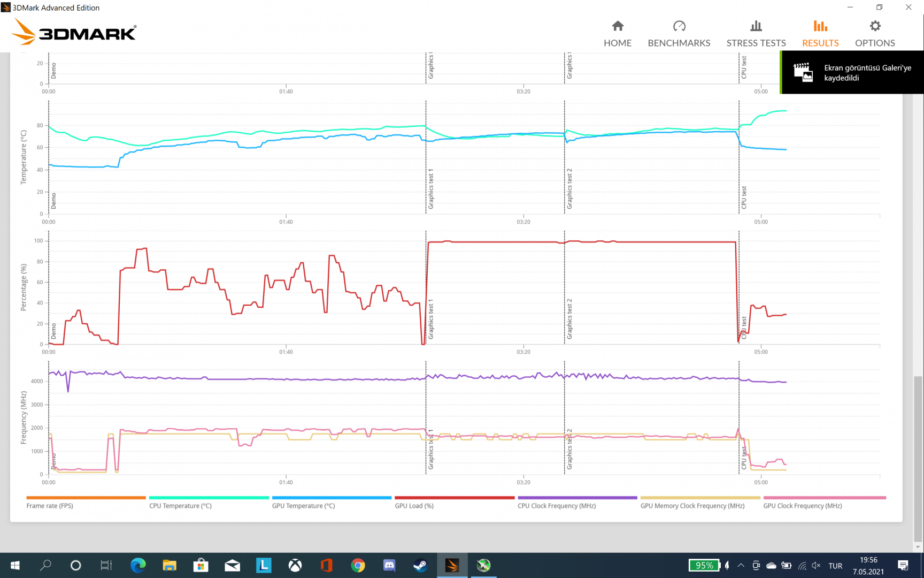Click the Demo marker in temperature chart
924x578 pixels.
tap(53, 201)
